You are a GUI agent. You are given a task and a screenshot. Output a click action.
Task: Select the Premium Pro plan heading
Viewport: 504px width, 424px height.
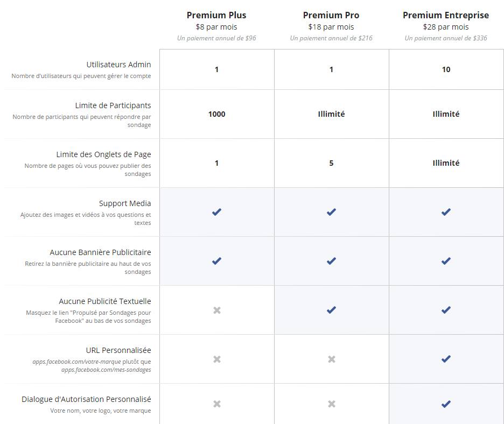tap(331, 15)
